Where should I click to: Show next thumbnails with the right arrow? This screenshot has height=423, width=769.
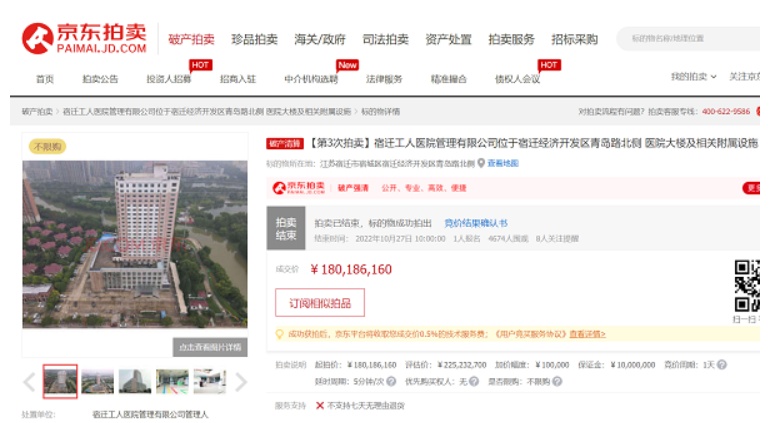point(240,381)
